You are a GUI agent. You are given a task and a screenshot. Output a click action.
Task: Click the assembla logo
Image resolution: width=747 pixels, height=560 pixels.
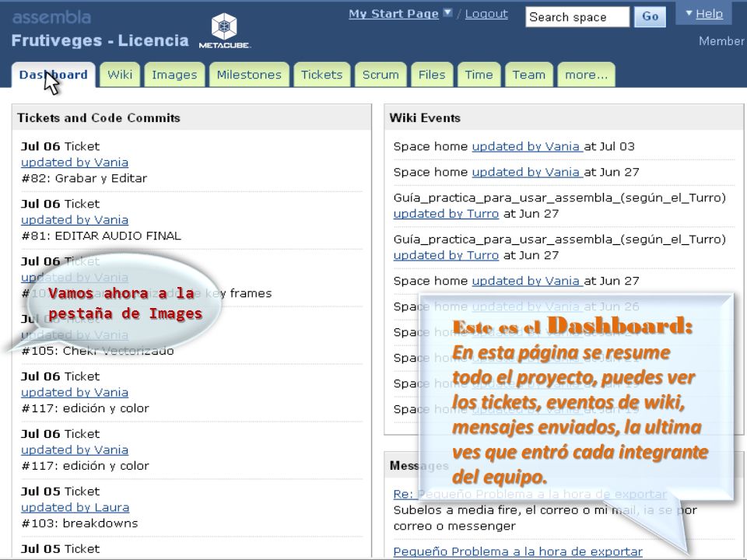pyautogui.click(x=51, y=18)
